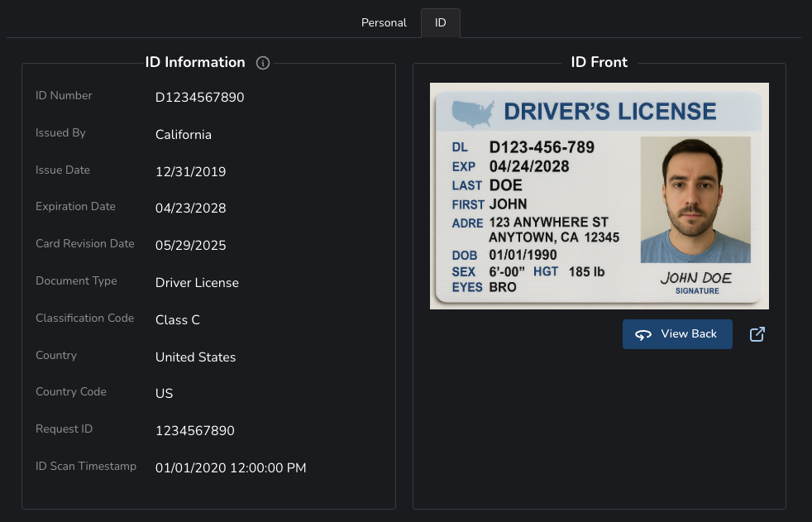The image size is (812, 522).
Task: Click the Issued By value California
Action: coord(183,134)
